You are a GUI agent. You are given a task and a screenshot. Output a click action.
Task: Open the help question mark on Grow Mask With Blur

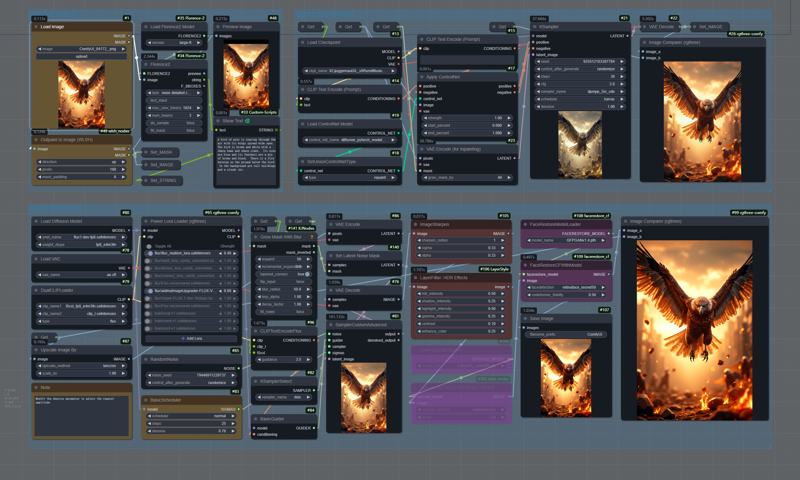312,237
